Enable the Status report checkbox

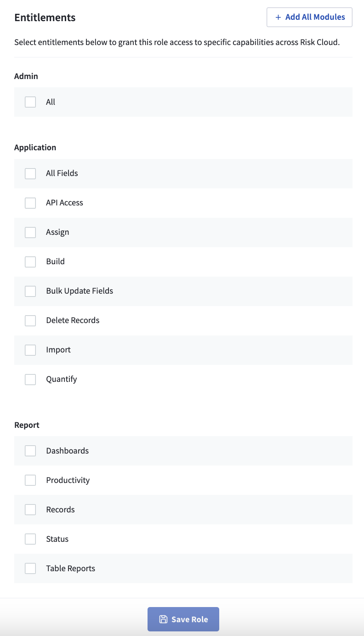point(30,539)
